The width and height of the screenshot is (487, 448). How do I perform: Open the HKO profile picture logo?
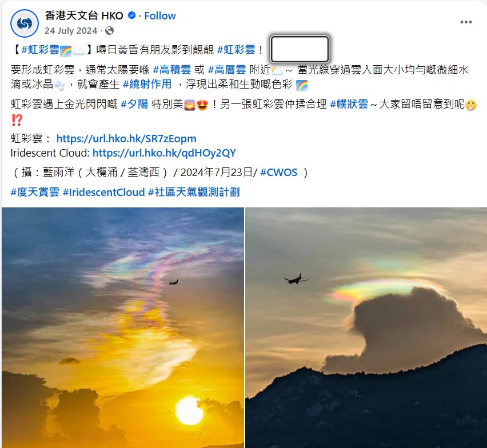tap(25, 23)
